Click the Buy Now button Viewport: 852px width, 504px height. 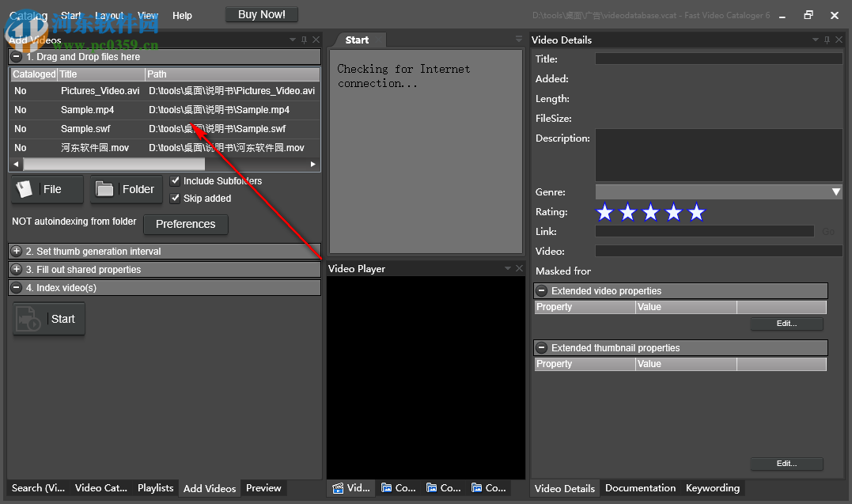point(261,14)
